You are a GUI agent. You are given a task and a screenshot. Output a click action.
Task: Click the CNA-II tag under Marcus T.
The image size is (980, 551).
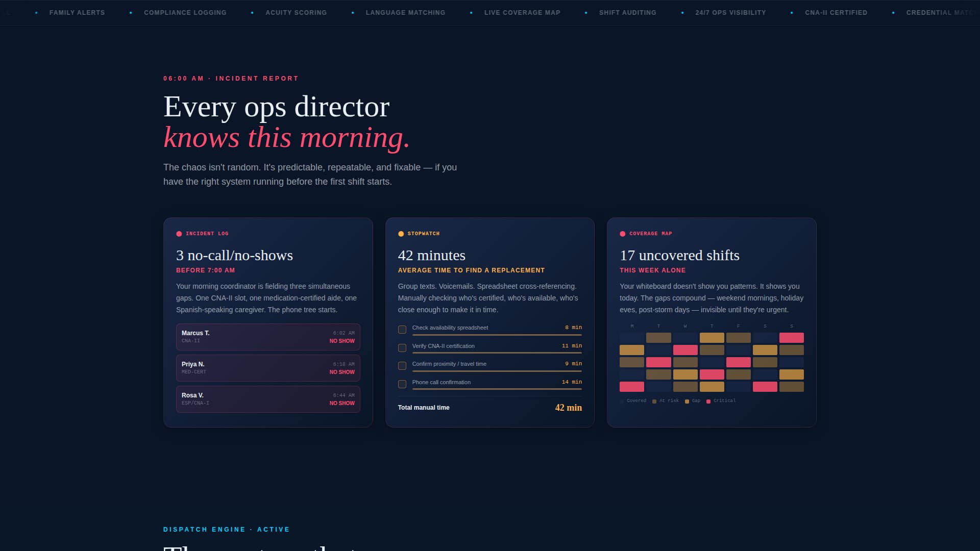pos(191,341)
